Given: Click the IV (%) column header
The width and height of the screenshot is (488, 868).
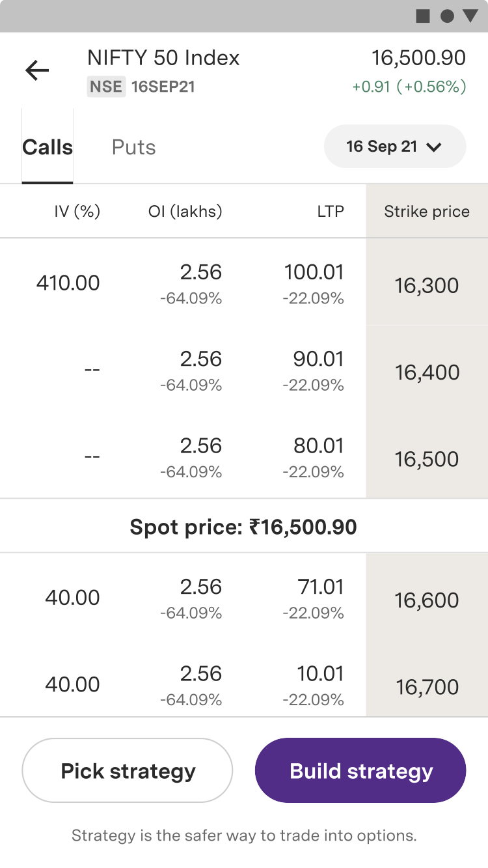Looking at the screenshot, I should pyautogui.click(x=77, y=212).
